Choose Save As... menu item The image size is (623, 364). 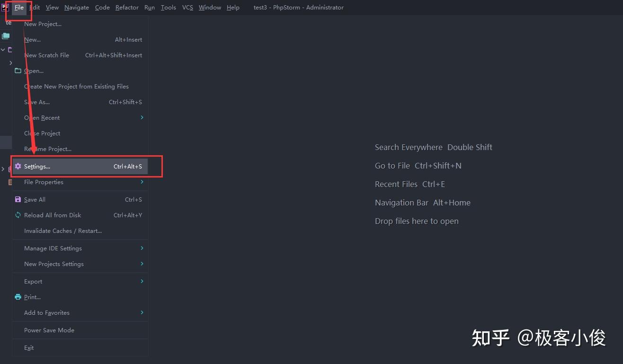pyautogui.click(x=80, y=102)
